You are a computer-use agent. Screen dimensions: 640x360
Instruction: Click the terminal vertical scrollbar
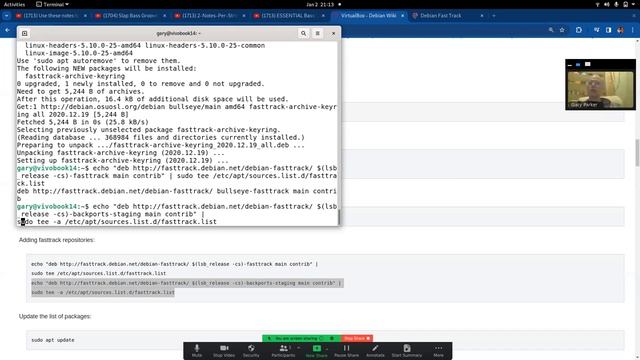(x=339, y=216)
